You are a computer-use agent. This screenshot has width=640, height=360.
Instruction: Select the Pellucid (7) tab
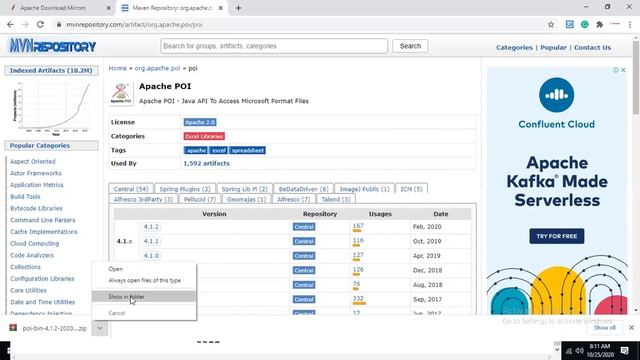pyautogui.click(x=200, y=199)
